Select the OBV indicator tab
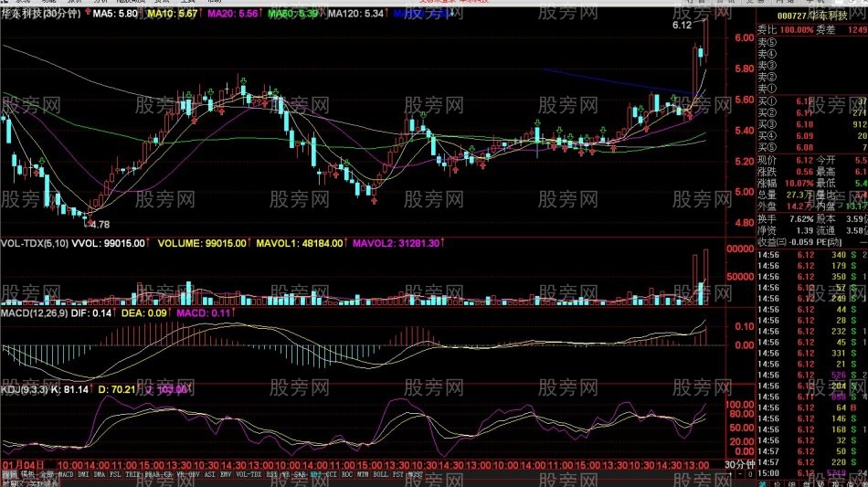 tap(195, 474)
